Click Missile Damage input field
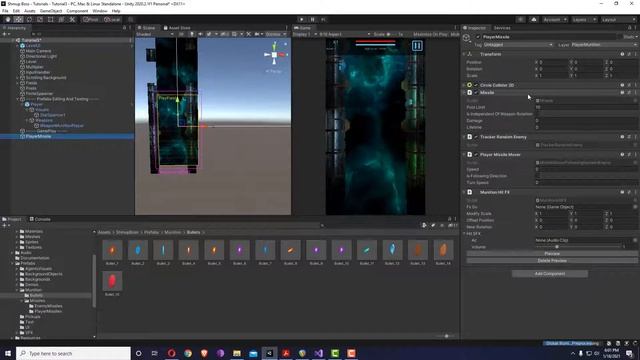The height and width of the screenshot is (360, 640). (x=586, y=121)
